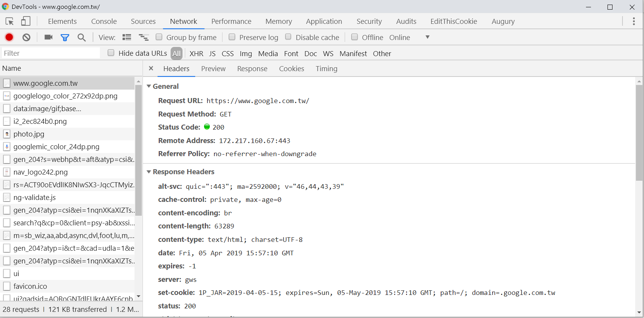Toggle the blue filter funnel icon

point(65,37)
